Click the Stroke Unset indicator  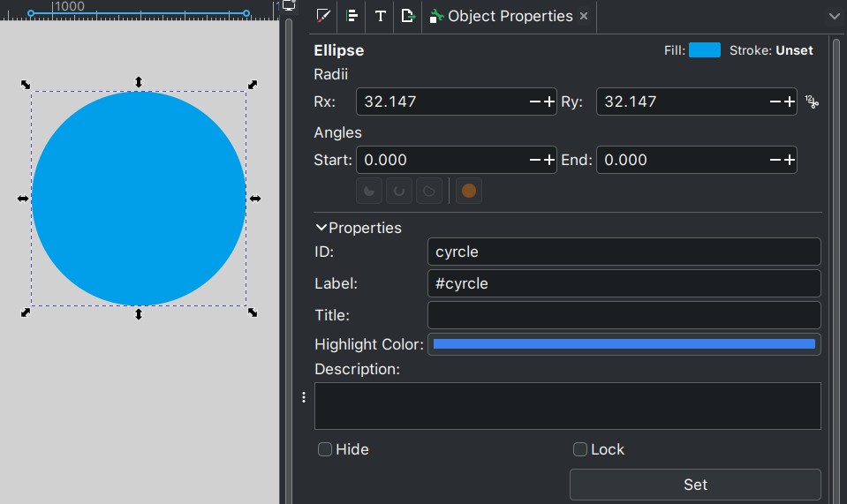pos(771,50)
